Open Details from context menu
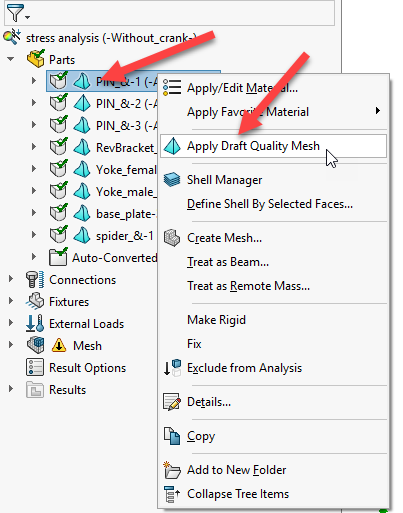Screen dimensions: 403x513 coord(273,402)
